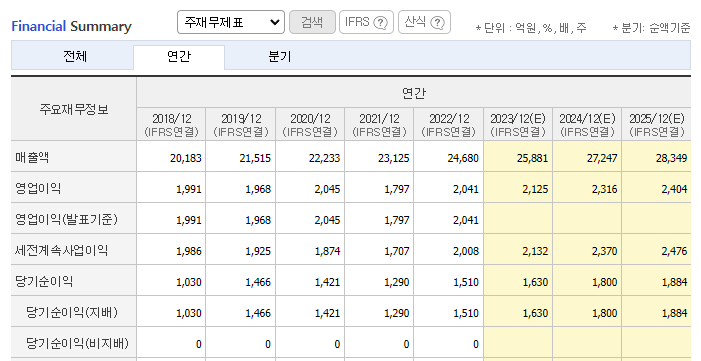Click the 세전계속사업이익 value 1,986
Viewport: 701px width, 361px height.
pyautogui.click(x=189, y=251)
